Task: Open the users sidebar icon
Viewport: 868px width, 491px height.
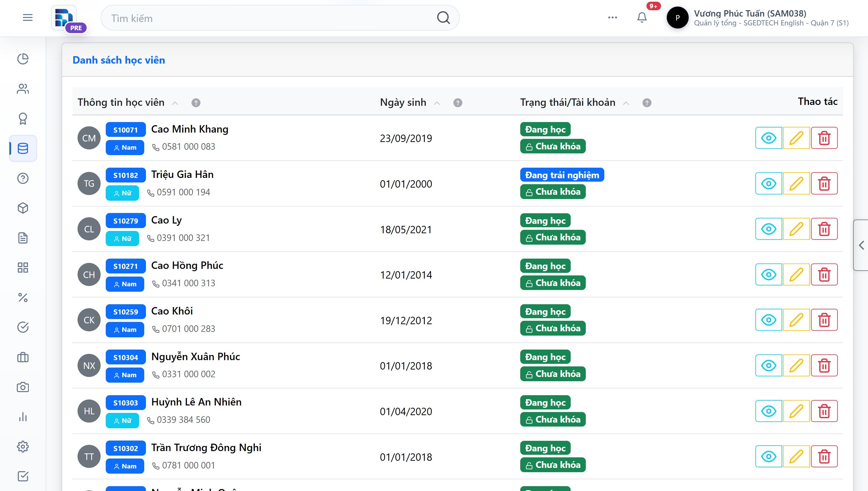Action: pyautogui.click(x=23, y=89)
